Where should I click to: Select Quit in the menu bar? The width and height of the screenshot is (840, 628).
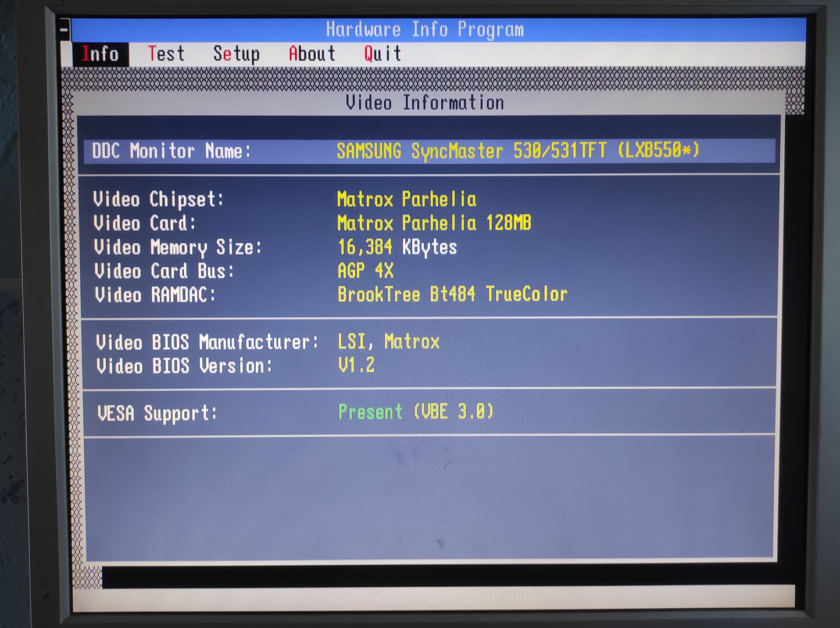point(383,54)
